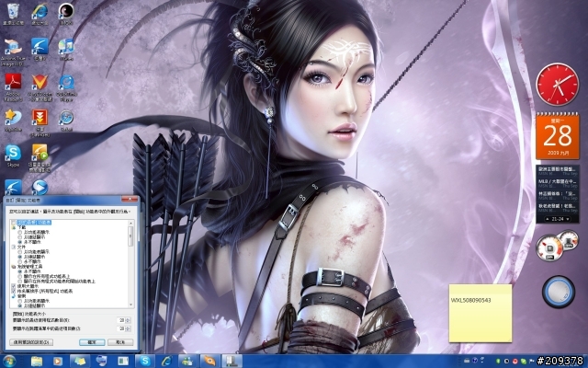Open the blue feather shortcut beside iTunes
This screenshot has height=368, width=588.
[40, 49]
